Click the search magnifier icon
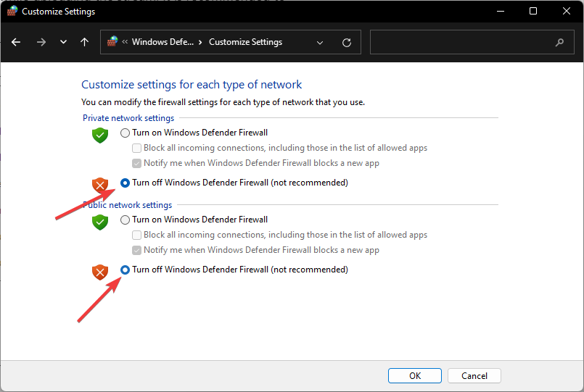Image resolution: width=584 pixels, height=392 pixels. (x=559, y=43)
